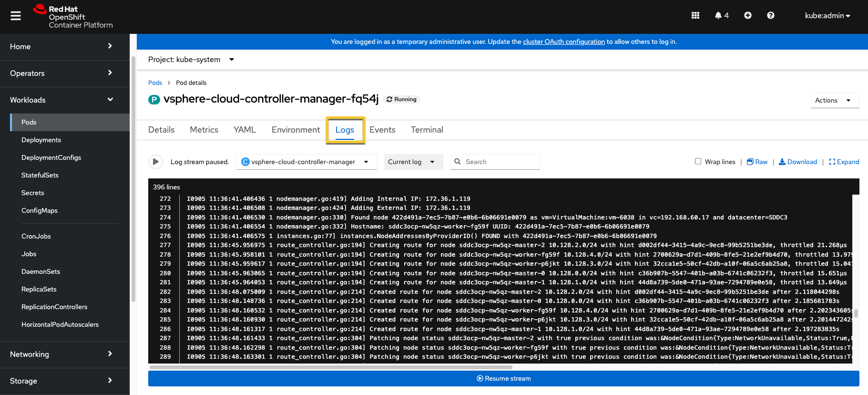Open the Project kube-system selector
Screen dimensions: 868x395
tap(191, 60)
